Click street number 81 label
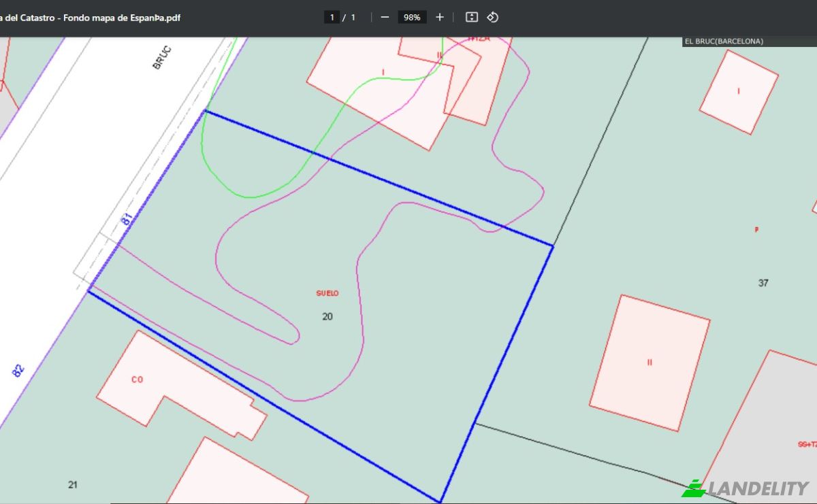 (126, 219)
